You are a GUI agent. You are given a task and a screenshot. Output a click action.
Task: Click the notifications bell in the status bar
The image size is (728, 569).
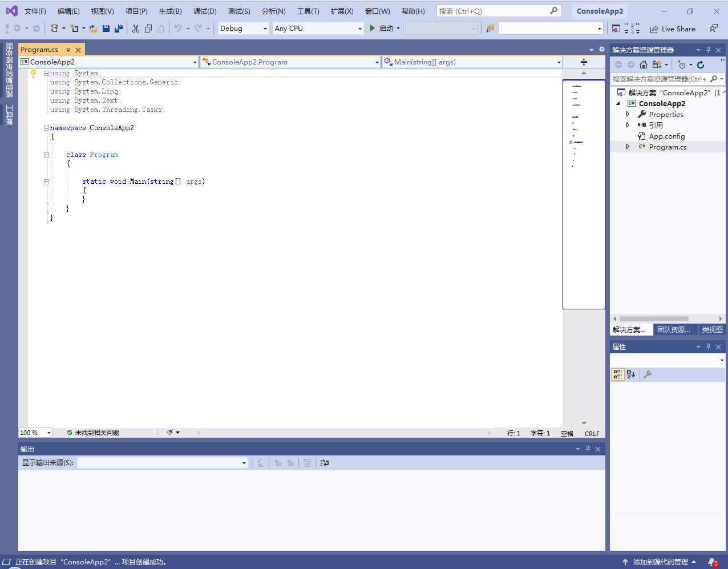713,562
